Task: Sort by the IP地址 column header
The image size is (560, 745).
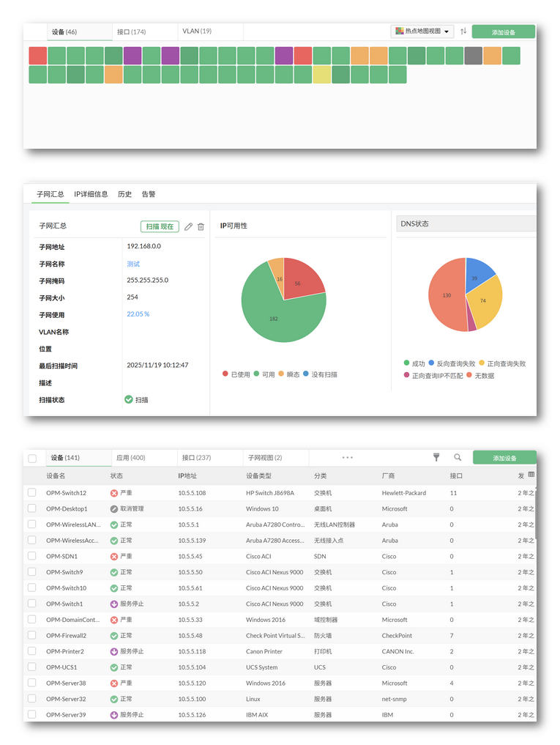Action: [187, 475]
